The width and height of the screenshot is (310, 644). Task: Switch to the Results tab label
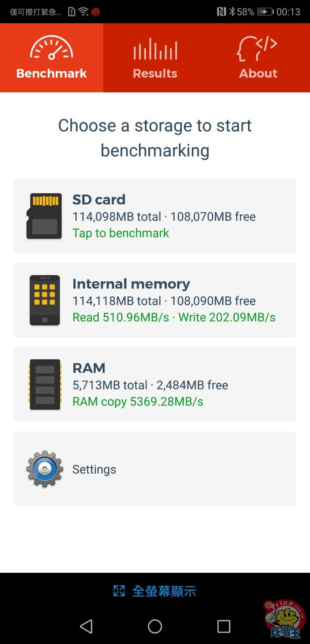click(x=155, y=73)
